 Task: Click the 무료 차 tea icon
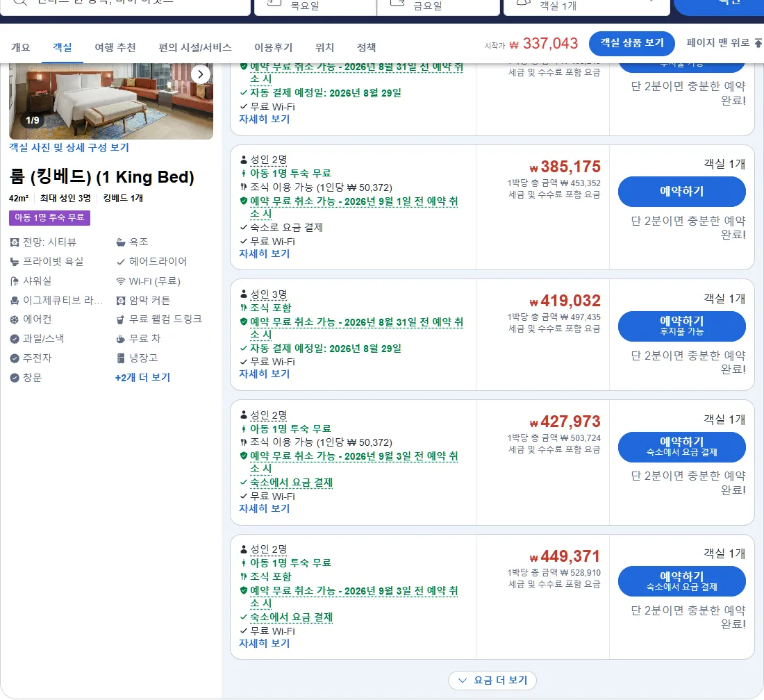point(121,339)
